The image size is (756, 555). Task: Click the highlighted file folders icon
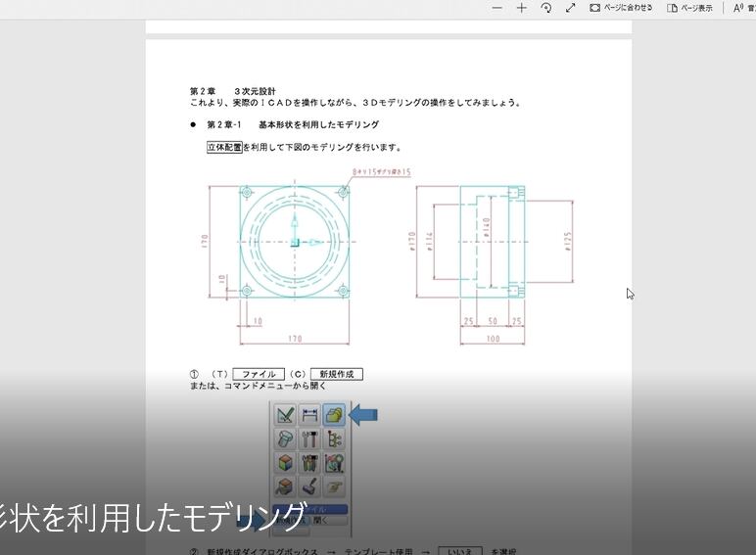[x=334, y=415]
